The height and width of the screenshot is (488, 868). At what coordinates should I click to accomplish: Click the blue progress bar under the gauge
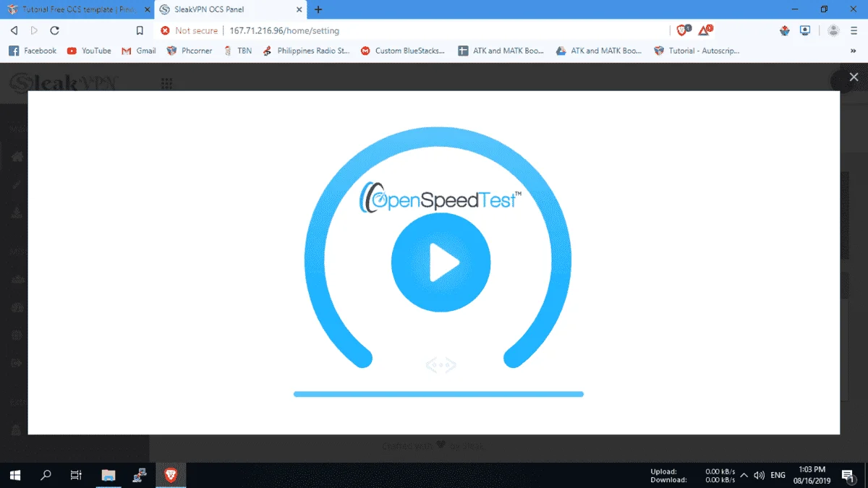pos(438,394)
